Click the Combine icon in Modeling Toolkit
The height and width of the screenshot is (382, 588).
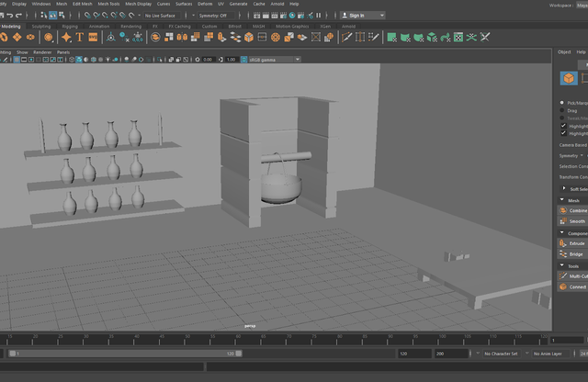(x=563, y=210)
